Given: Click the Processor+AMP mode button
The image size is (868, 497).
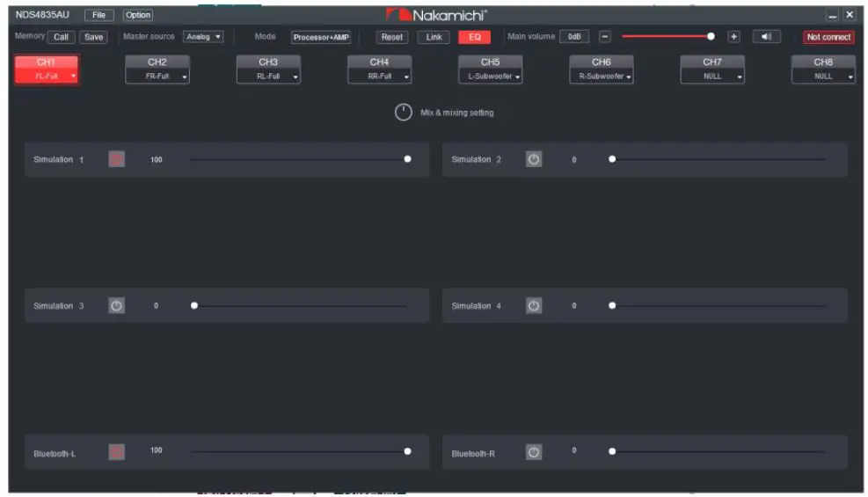Looking at the screenshot, I should click(321, 37).
